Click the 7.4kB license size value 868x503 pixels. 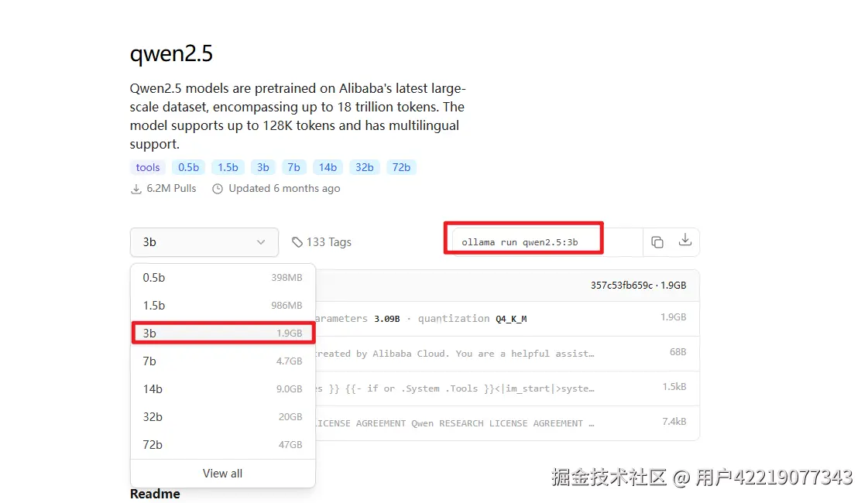coord(674,422)
